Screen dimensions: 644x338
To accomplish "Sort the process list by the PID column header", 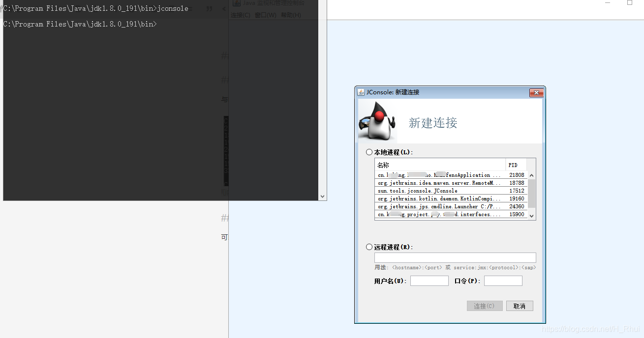I will (516, 165).
